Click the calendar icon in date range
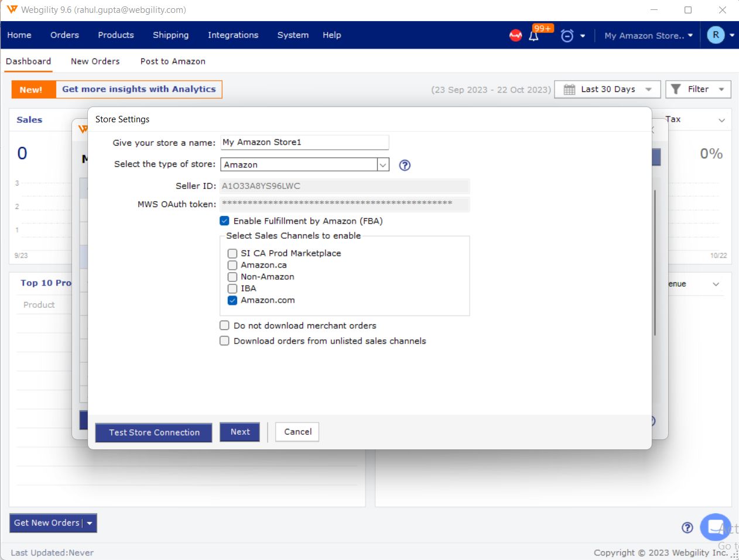The image size is (739, 560). click(569, 90)
